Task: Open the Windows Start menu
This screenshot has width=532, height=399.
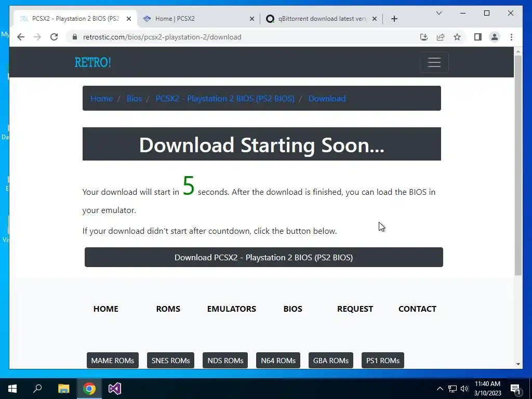Action: (x=12, y=389)
